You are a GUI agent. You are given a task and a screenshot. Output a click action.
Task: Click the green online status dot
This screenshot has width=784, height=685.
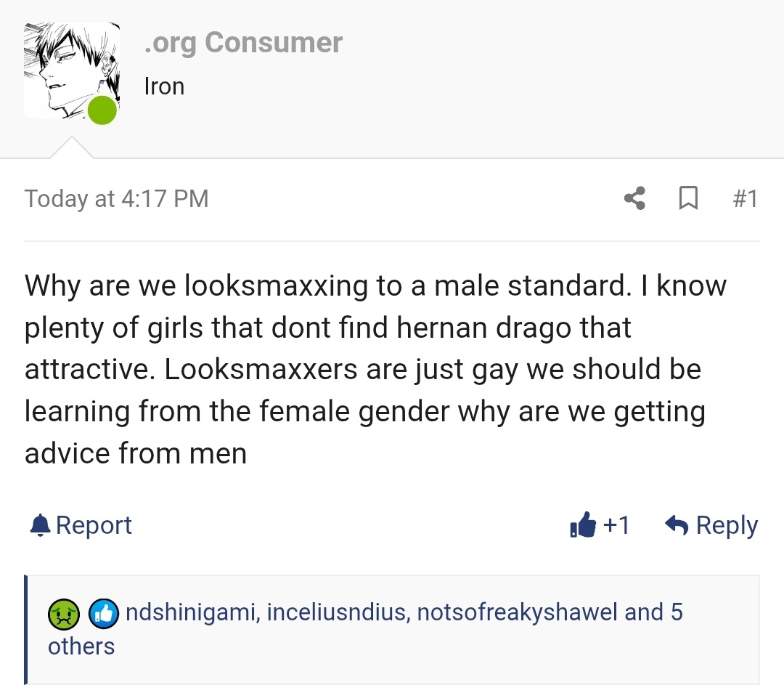coord(102,110)
